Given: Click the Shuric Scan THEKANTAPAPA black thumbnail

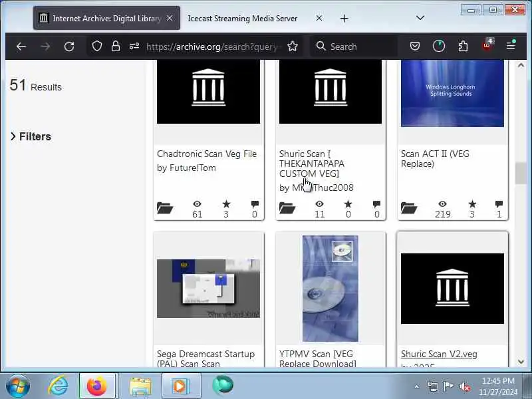Looking at the screenshot, I should pyautogui.click(x=331, y=92).
